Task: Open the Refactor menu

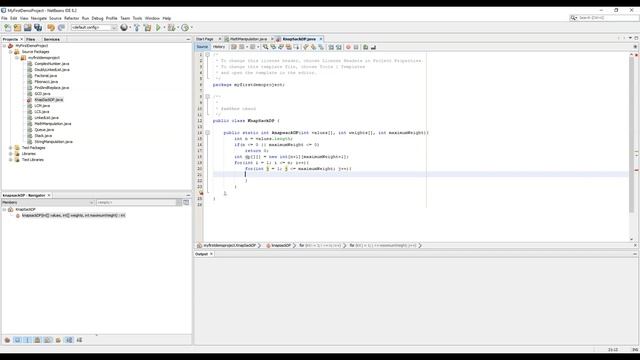Action: coord(71,18)
